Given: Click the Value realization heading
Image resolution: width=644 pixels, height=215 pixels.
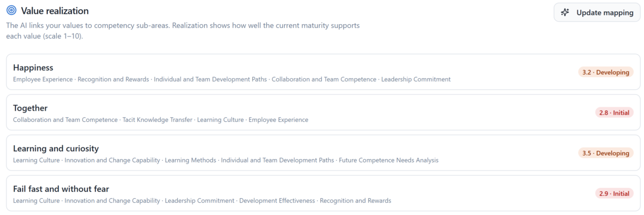Looking at the screenshot, I should click(x=55, y=11).
